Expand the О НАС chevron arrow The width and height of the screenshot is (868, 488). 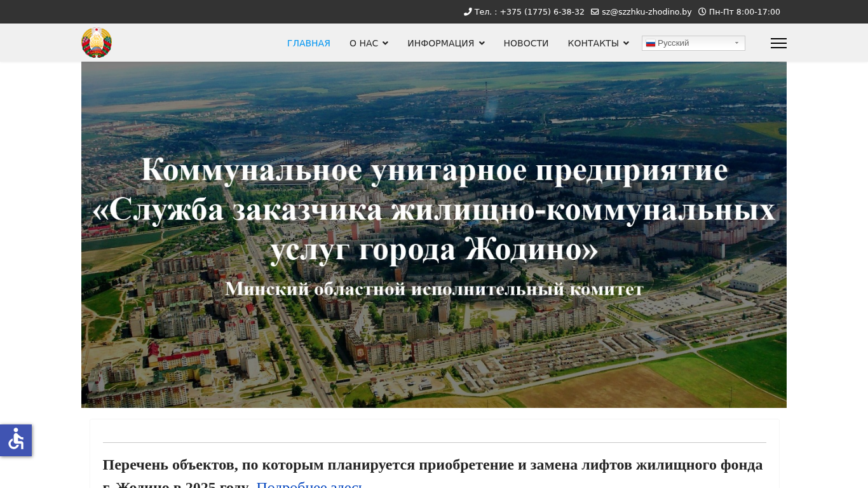click(385, 43)
